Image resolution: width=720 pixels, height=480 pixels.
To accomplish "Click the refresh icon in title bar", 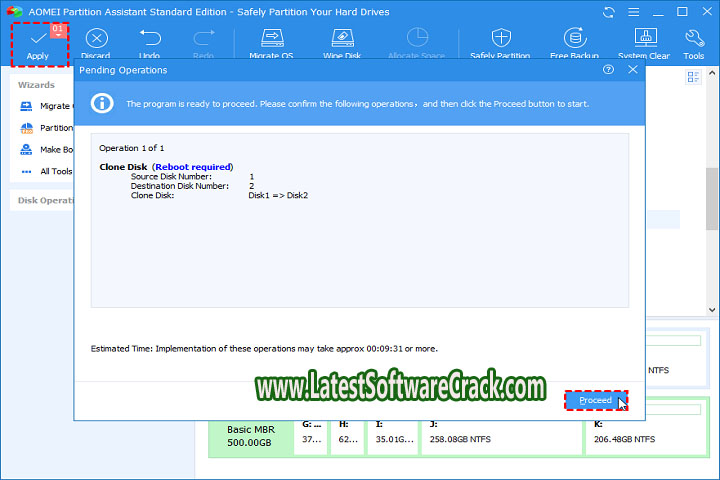I will coord(609,12).
